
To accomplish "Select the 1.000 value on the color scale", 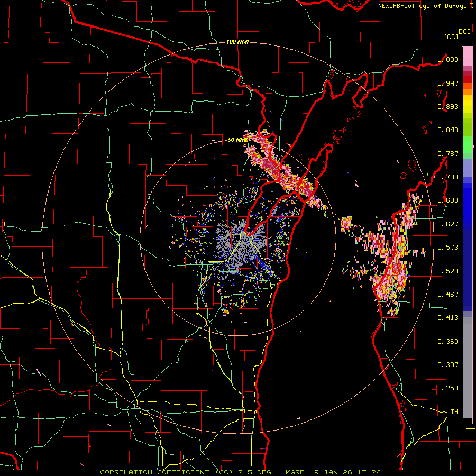I will (448, 59).
